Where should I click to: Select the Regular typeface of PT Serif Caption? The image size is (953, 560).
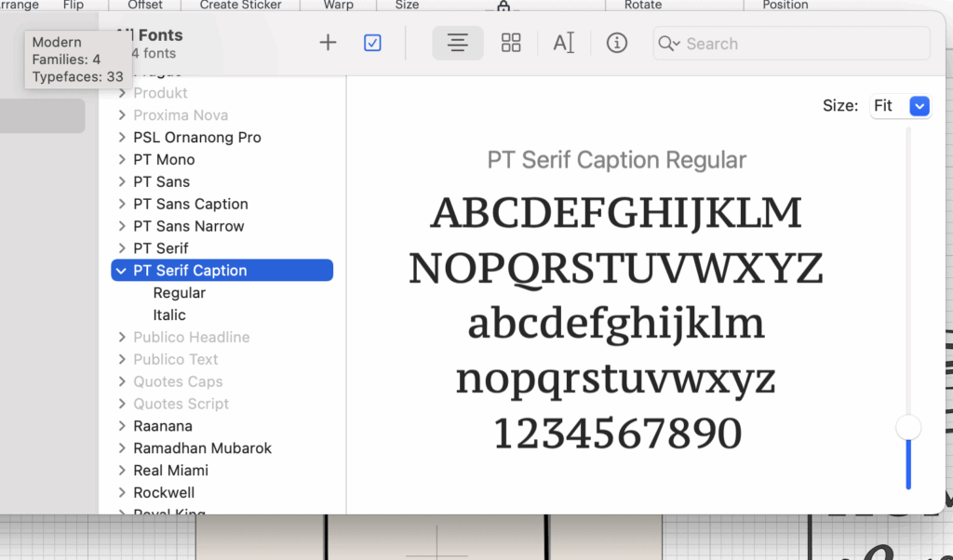pos(179,293)
